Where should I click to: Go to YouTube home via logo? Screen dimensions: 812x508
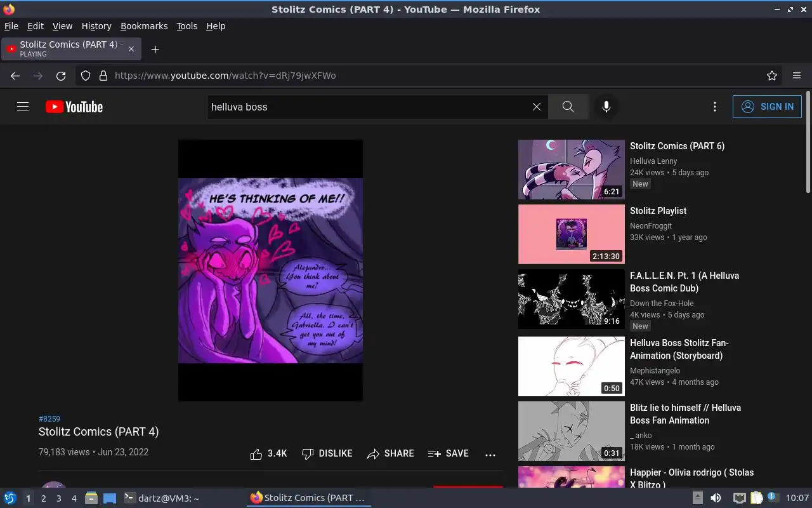[x=74, y=107]
